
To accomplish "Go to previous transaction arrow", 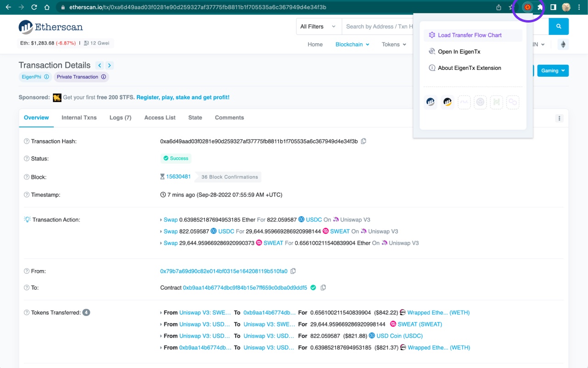I will point(100,65).
